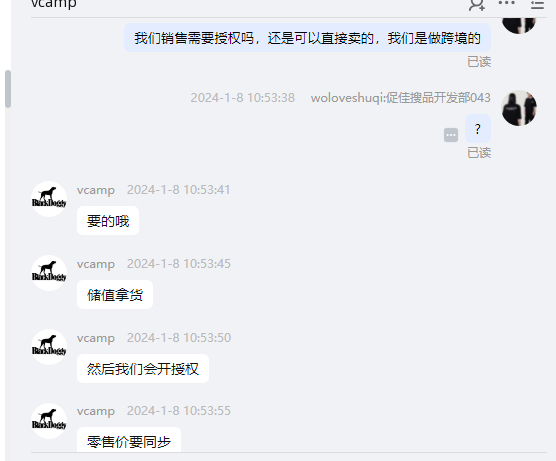
Task: Open the three-dot more options menu
Action: point(506,3)
